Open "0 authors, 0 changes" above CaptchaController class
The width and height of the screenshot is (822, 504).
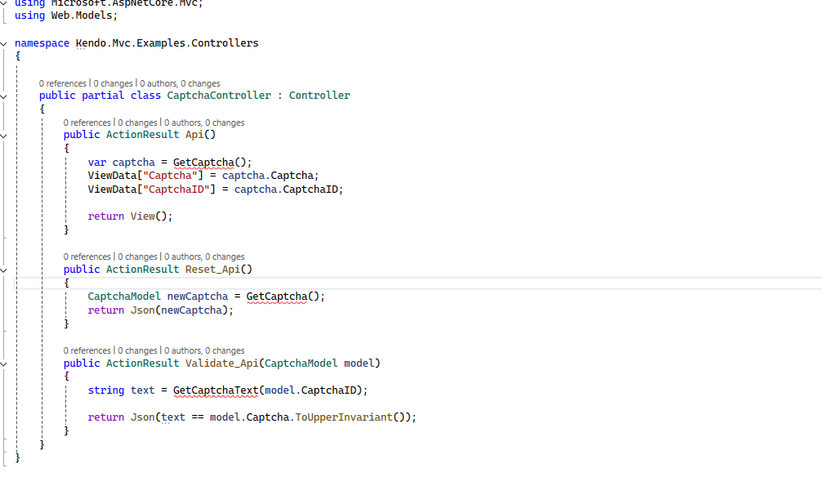click(180, 83)
